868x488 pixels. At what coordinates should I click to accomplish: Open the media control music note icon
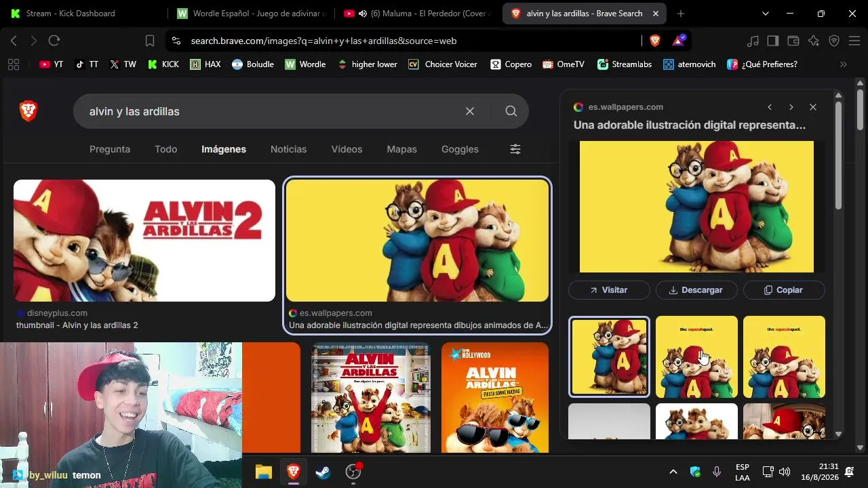(753, 41)
